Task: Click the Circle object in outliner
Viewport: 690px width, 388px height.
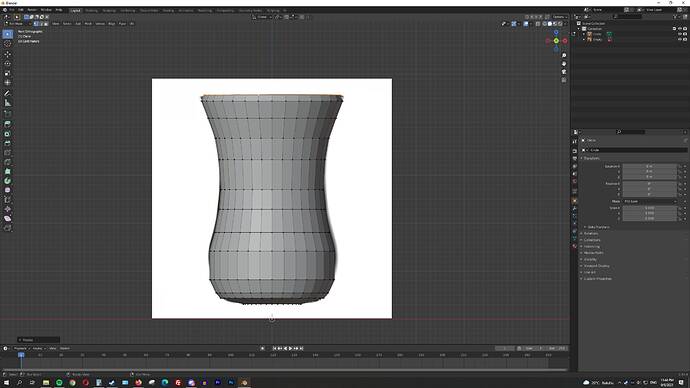Action: click(x=597, y=34)
